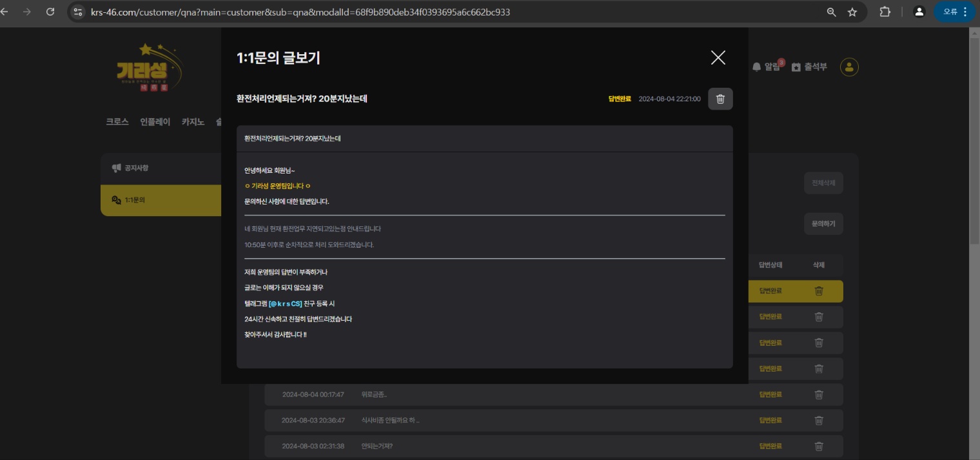Screen dimensions: 980x460
Task: Select 카지노 in navigation bar
Action: [x=193, y=122]
